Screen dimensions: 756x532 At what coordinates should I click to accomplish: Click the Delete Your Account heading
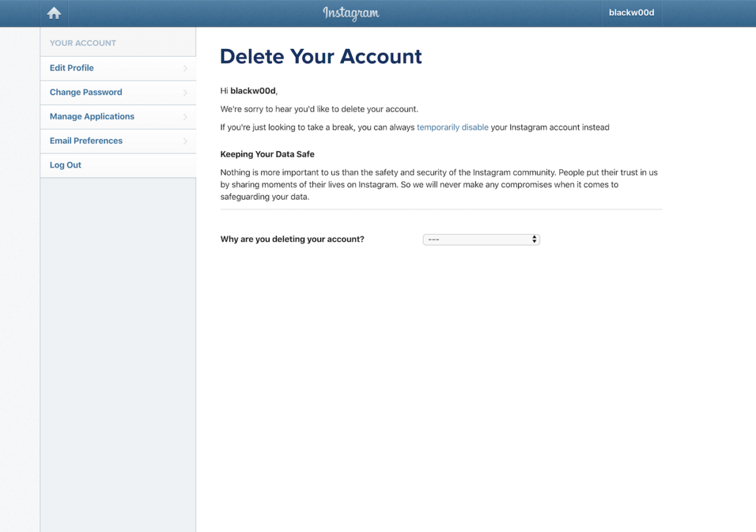(x=321, y=57)
